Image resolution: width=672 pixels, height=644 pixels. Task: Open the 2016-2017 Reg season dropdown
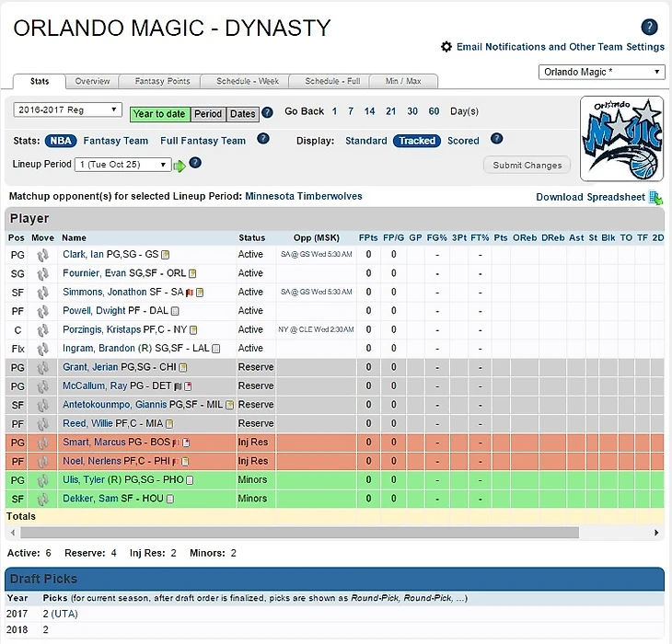point(68,109)
